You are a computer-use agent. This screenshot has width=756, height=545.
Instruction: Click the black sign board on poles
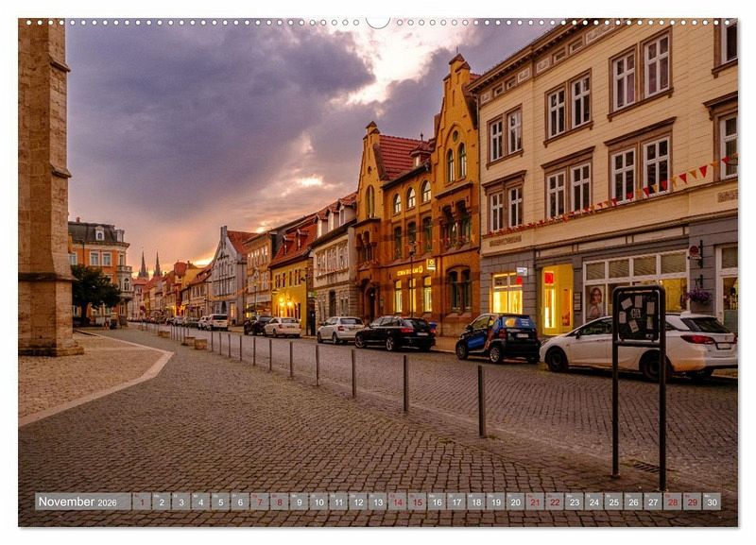[638, 315]
